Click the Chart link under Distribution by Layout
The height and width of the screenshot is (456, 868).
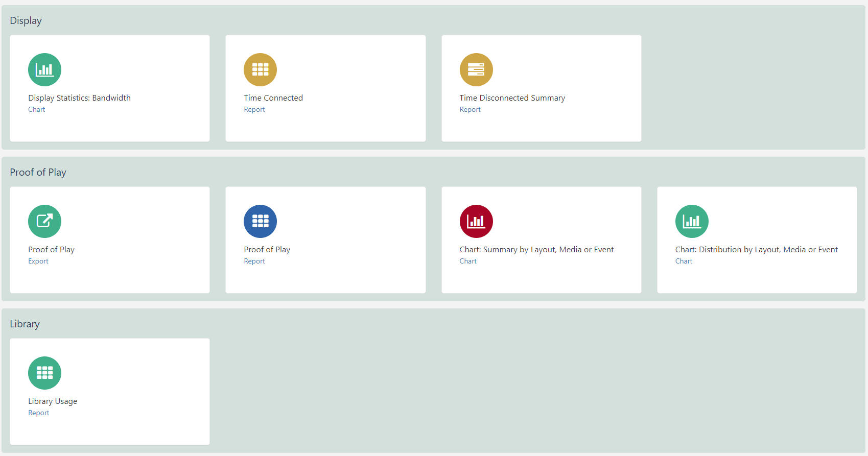pos(684,261)
